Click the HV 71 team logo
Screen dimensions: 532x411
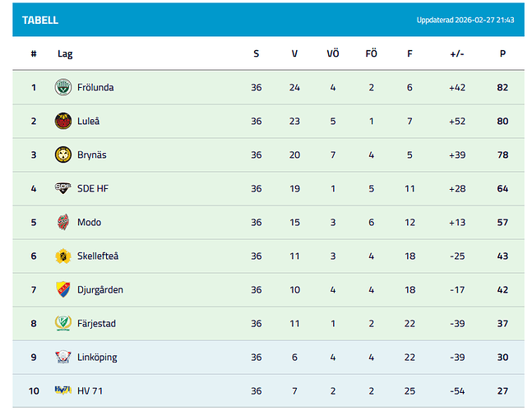[x=63, y=390]
